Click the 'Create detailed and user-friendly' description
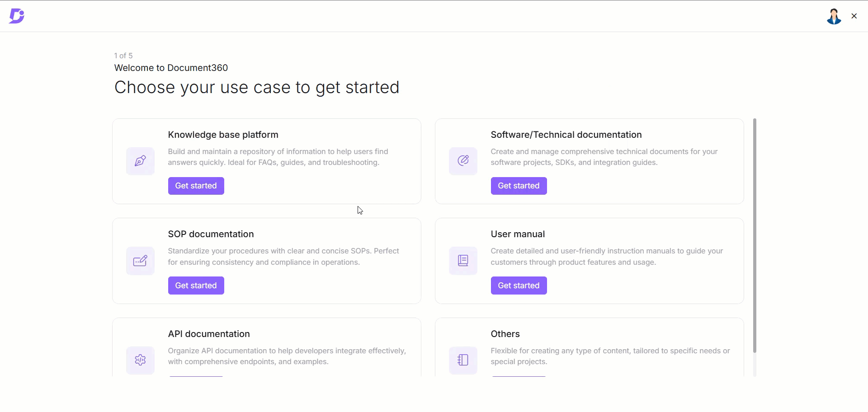Screen dimensions: 868x412 pos(607,257)
